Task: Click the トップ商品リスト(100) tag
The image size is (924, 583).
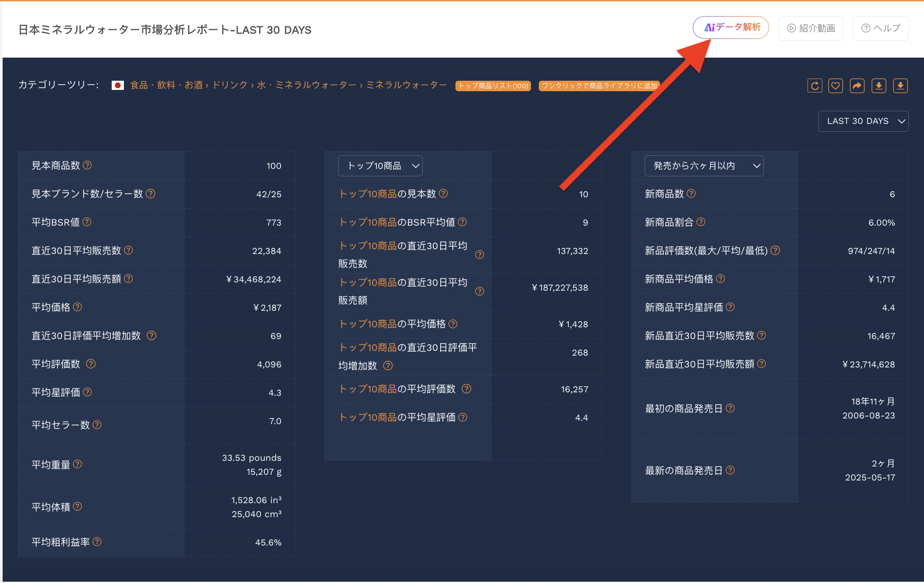Action: (493, 86)
